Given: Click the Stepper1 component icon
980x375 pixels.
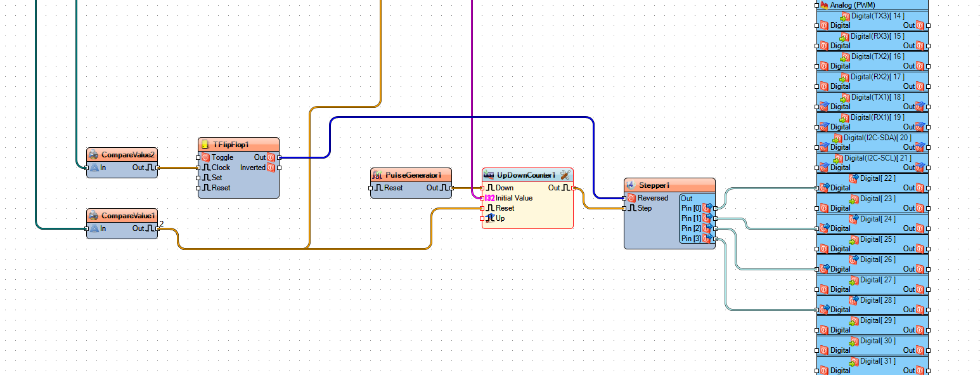Looking at the screenshot, I should pyautogui.click(x=631, y=185).
